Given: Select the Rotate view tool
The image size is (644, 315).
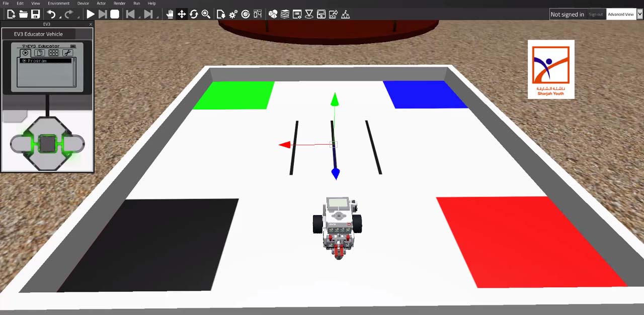Looking at the screenshot, I should pyautogui.click(x=194, y=15).
